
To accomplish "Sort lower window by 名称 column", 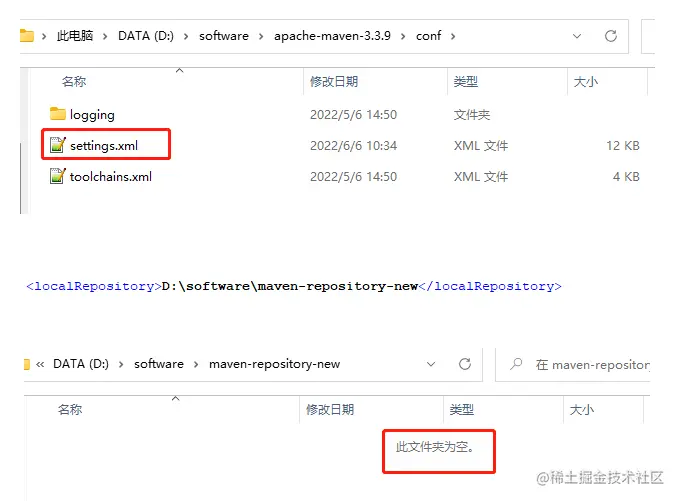I will tap(70, 409).
